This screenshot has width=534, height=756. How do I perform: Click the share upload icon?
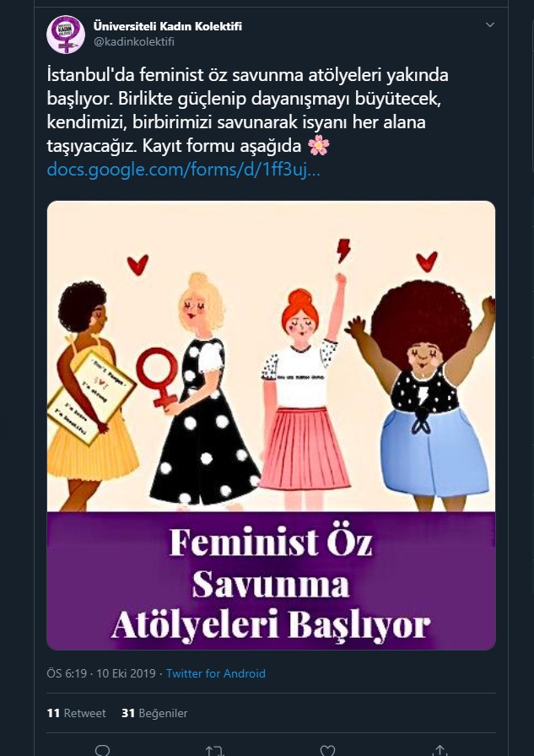[x=440, y=750]
